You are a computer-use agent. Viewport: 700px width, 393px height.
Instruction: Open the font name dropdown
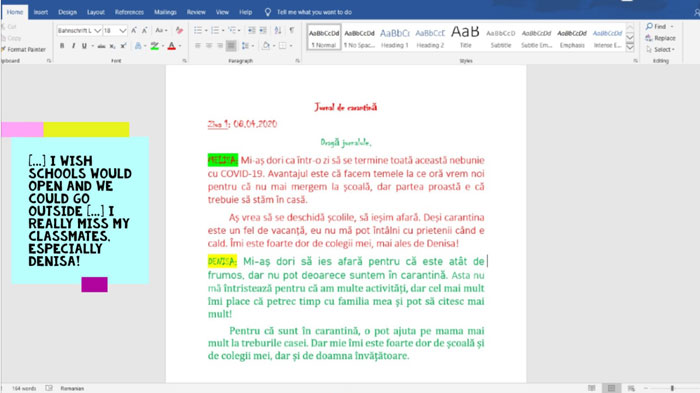[x=97, y=30]
